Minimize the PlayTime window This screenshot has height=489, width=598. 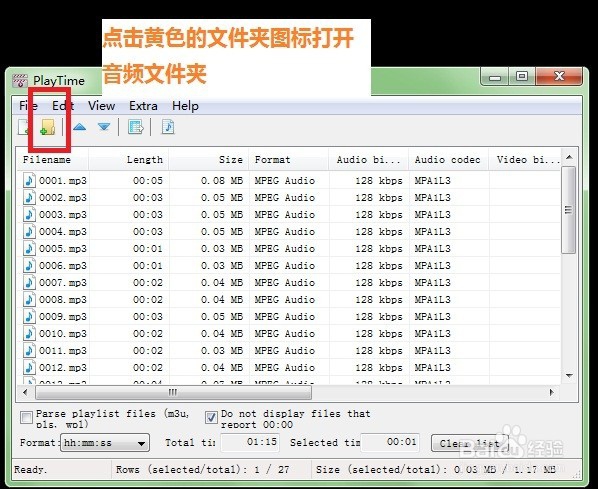(x=495, y=77)
